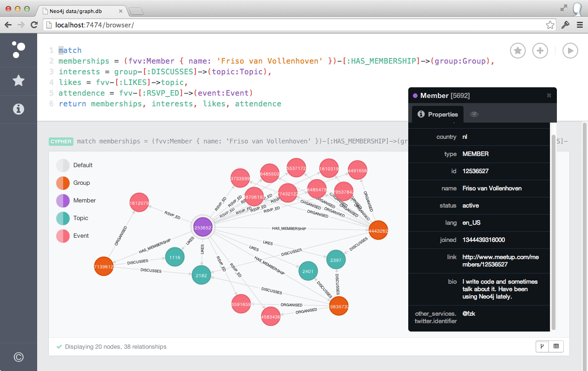Click into the Cypher query editor on line 1

pyautogui.click(x=70, y=50)
